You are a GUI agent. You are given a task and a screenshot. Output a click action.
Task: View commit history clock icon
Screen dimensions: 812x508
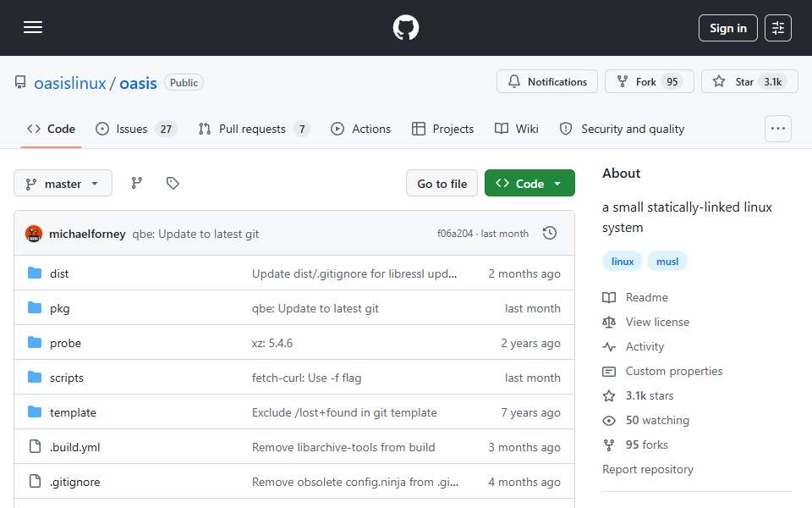coord(550,234)
